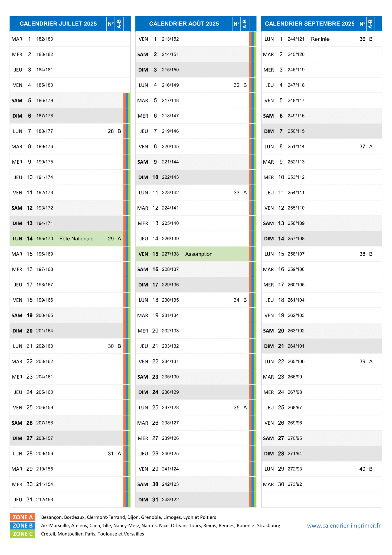
Task: Click week number 40 in September
Action: (x=362, y=469)
